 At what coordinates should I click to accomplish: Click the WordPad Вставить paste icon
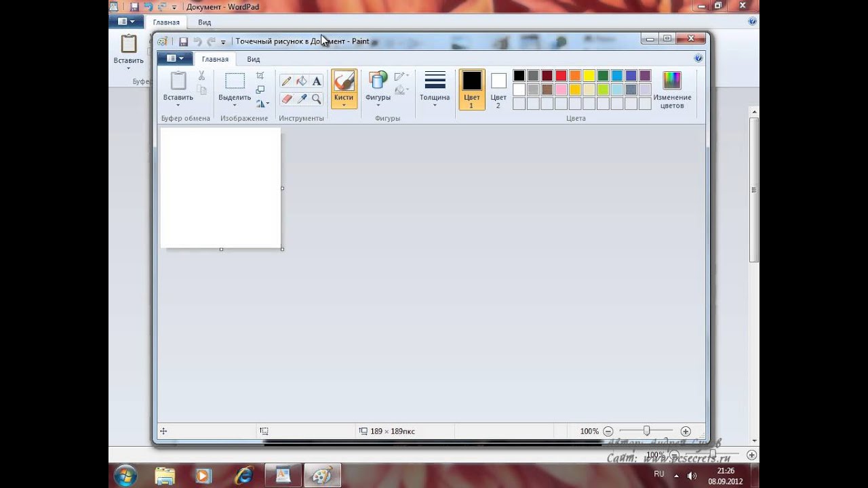tap(129, 44)
